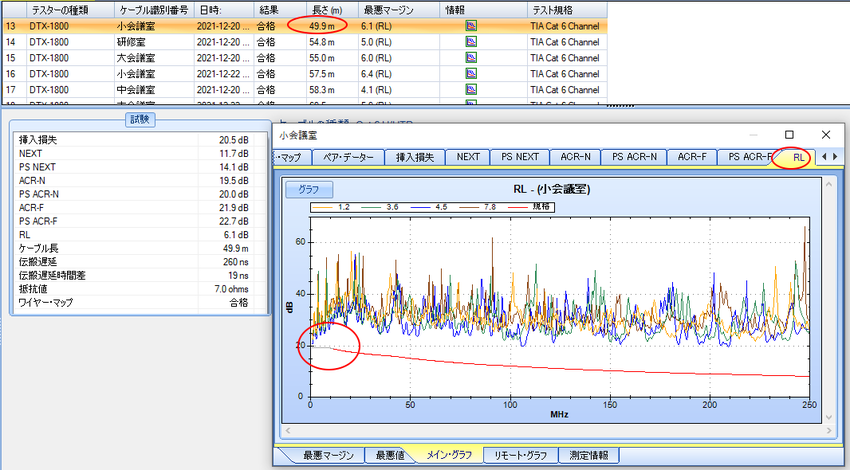This screenshot has height=470, width=850.
Task: Select the 伝搬遅延 260 ns row
Action: 140,262
